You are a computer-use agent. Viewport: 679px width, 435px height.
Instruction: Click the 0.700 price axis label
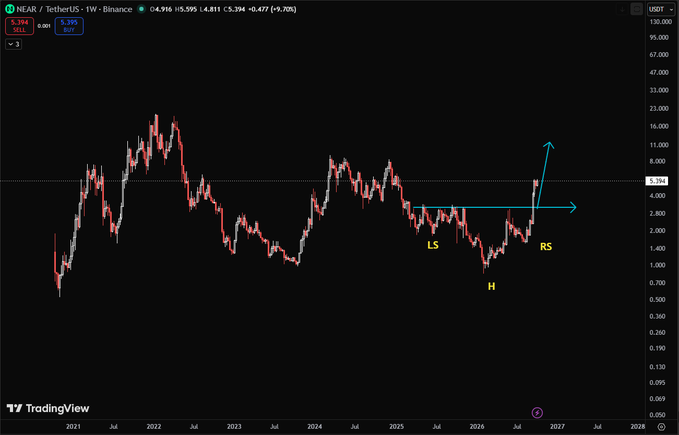tap(658, 283)
